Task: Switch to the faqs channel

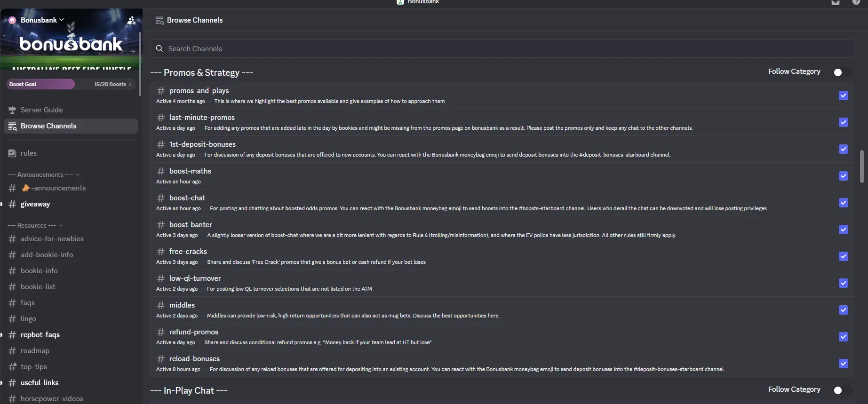Action: point(28,302)
